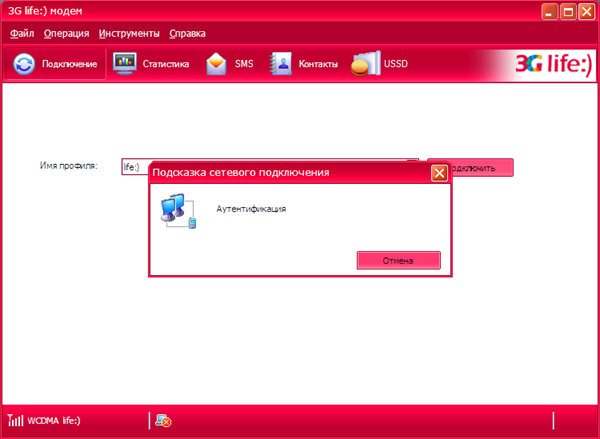Close the Подсказка сетевого подключения dialog

pos(438,173)
